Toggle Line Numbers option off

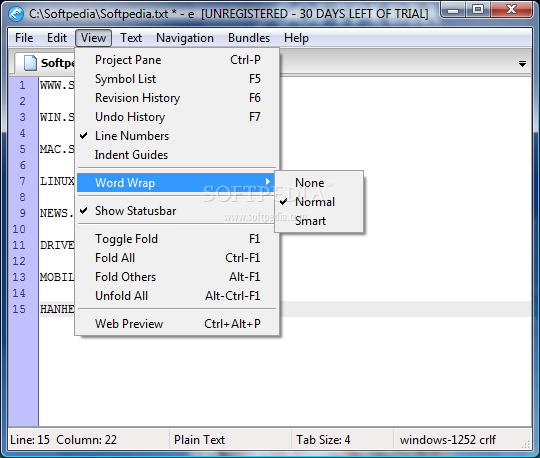[x=177, y=136]
